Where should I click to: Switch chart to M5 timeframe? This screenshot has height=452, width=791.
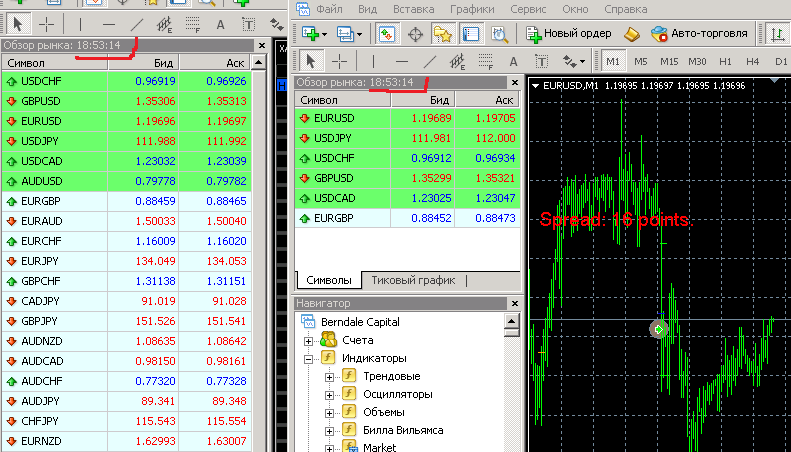point(641,62)
